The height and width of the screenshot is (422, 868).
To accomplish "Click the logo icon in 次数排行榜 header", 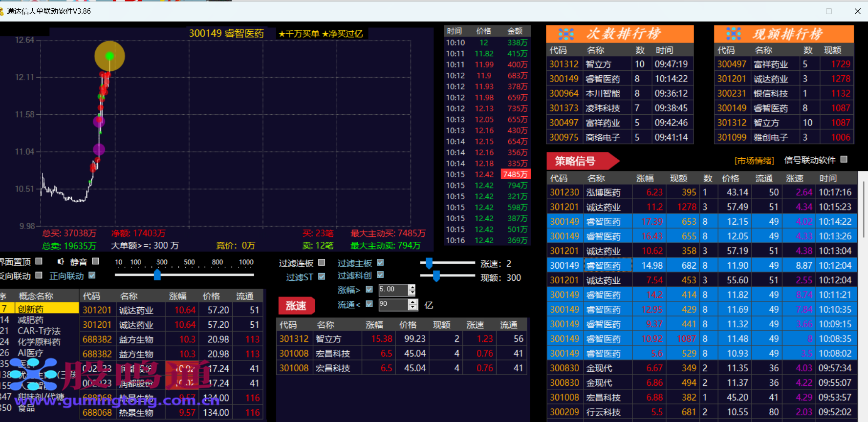I will click(566, 34).
